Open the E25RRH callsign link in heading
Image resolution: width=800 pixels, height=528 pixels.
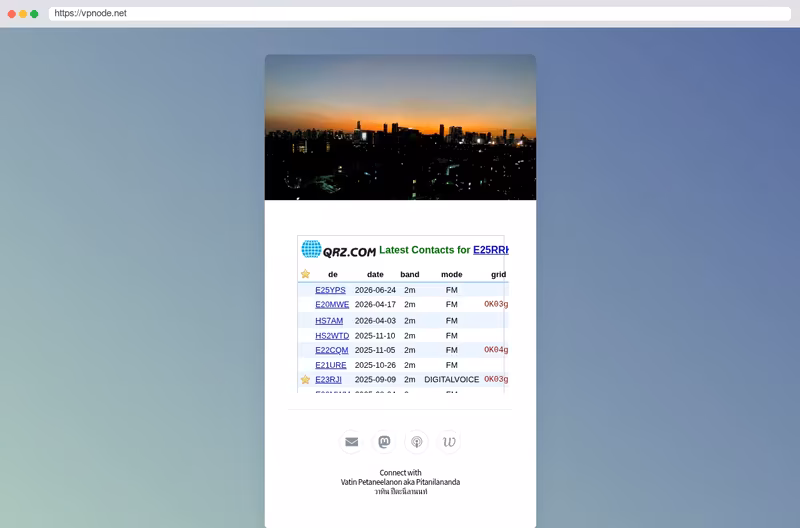point(491,250)
